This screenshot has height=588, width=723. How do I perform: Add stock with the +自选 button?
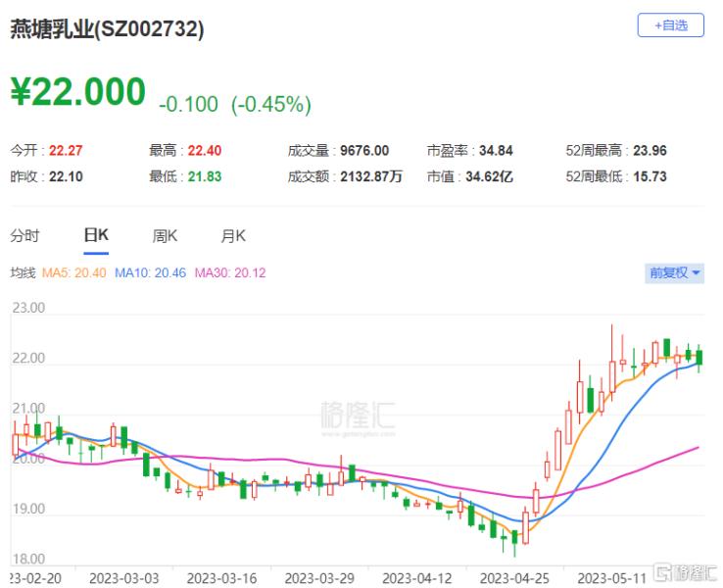(x=670, y=25)
